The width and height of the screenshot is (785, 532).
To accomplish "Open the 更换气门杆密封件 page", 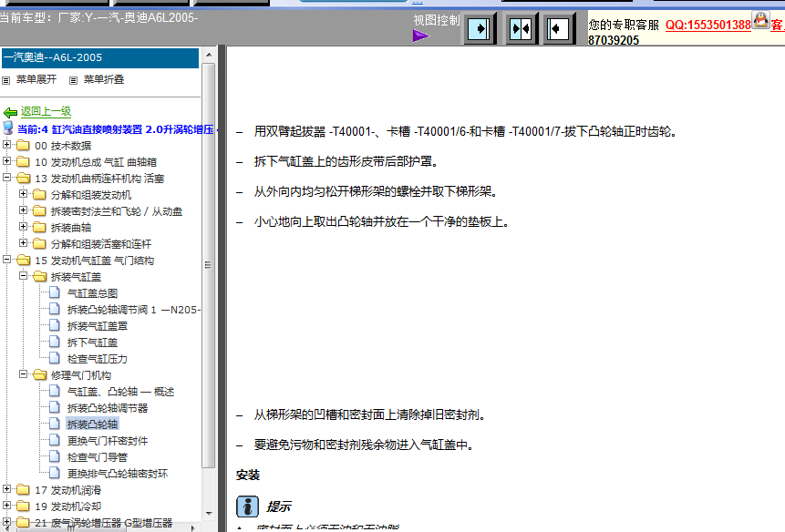I will pyautogui.click(x=108, y=441).
